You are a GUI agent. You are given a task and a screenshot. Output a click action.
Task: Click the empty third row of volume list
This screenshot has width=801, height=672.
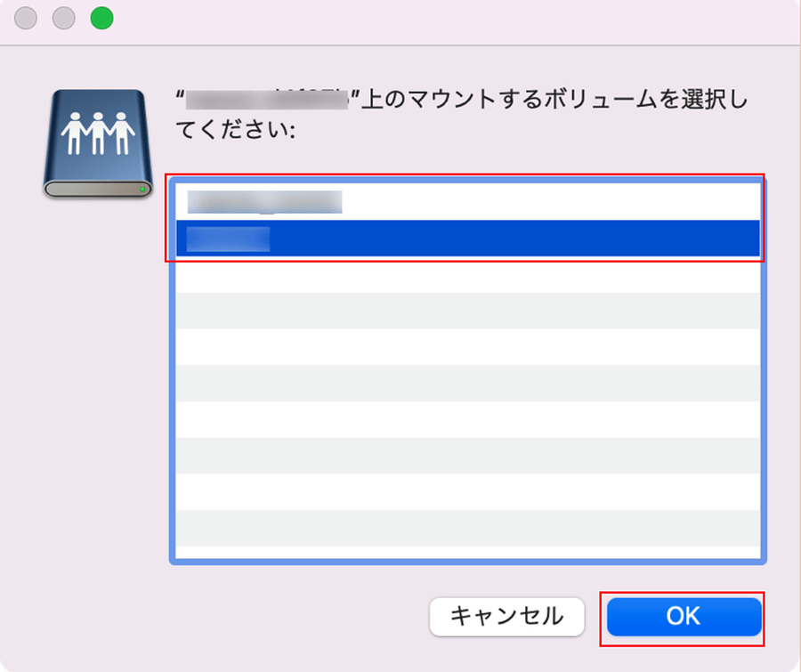click(x=467, y=274)
